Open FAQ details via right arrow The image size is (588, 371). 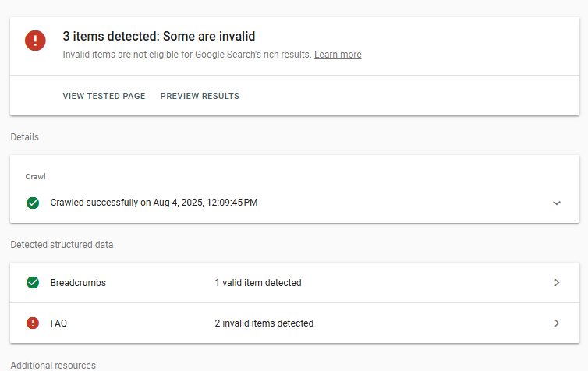(x=557, y=323)
